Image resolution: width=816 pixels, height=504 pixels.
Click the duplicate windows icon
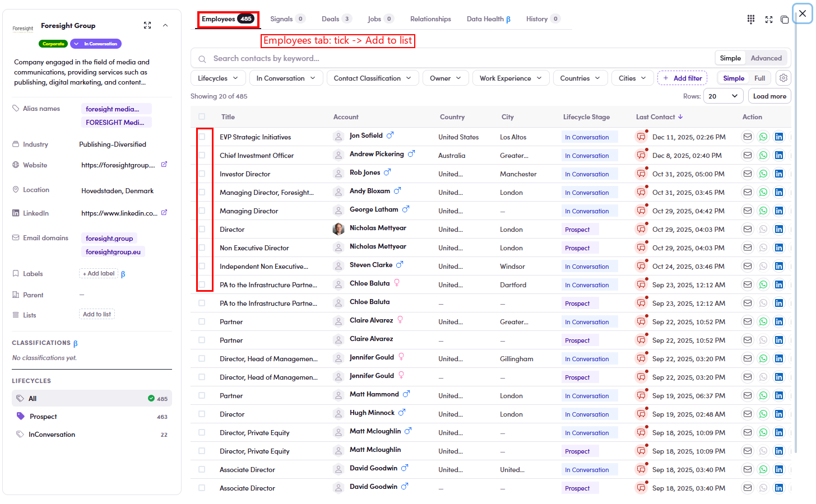point(785,20)
